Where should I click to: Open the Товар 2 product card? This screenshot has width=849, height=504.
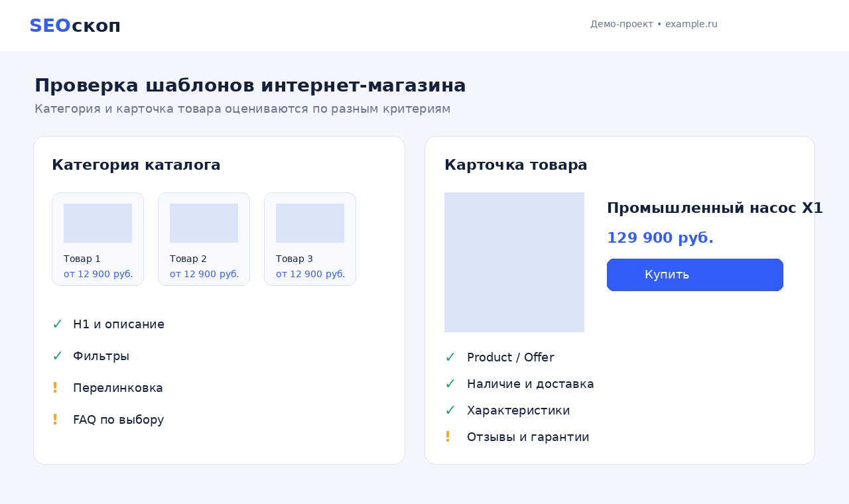coord(204,239)
